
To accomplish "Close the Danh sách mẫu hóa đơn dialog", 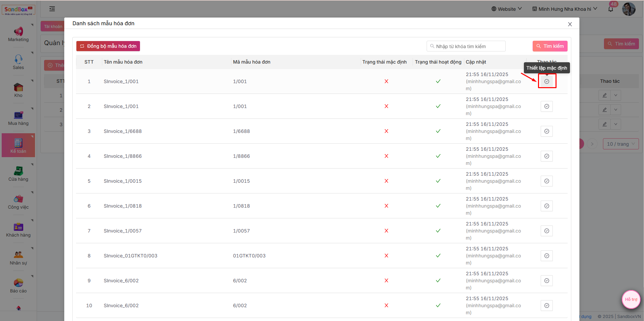I will click(x=570, y=24).
